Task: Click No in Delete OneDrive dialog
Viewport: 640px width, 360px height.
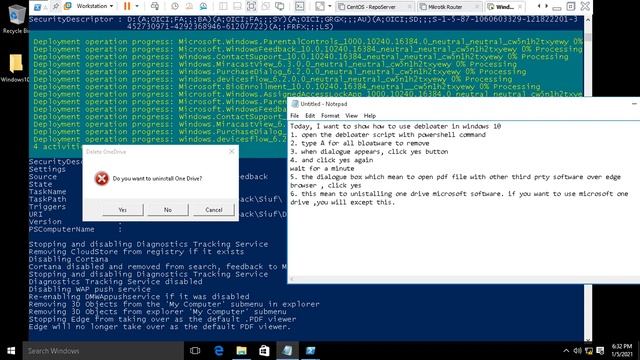Action: coord(168,210)
